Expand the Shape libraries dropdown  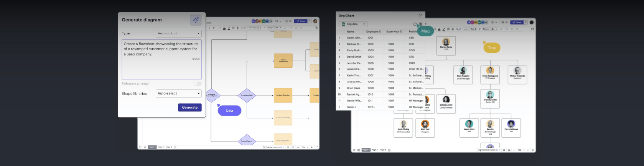(178, 93)
